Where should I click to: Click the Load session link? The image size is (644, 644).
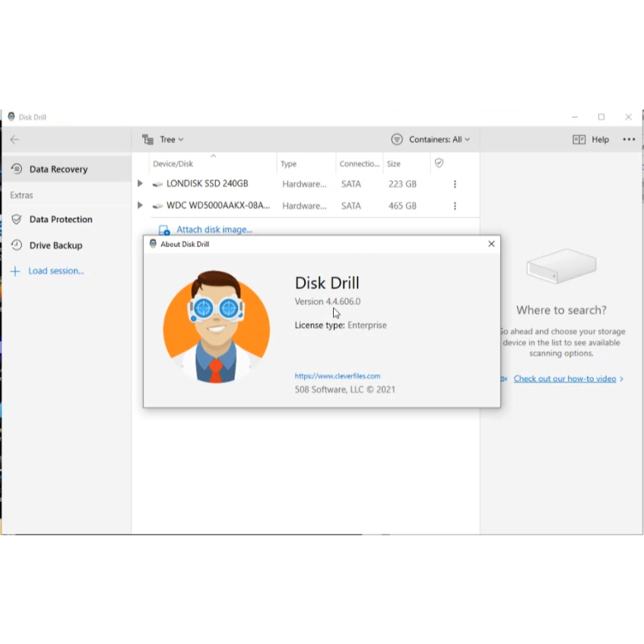(x=56, y=271)
